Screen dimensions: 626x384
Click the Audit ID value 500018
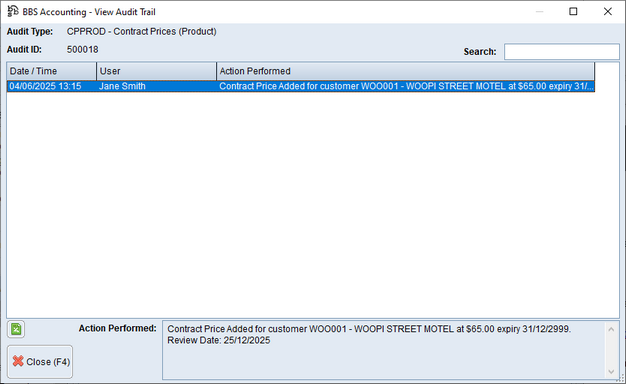[x=83, y=49]
